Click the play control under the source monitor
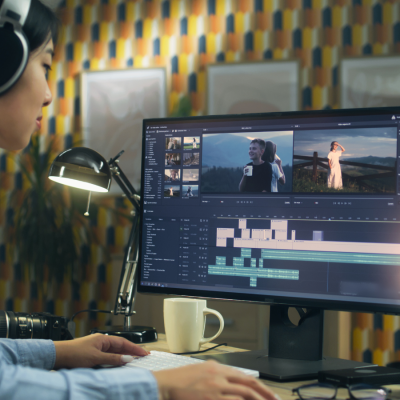 click(243, 202)
